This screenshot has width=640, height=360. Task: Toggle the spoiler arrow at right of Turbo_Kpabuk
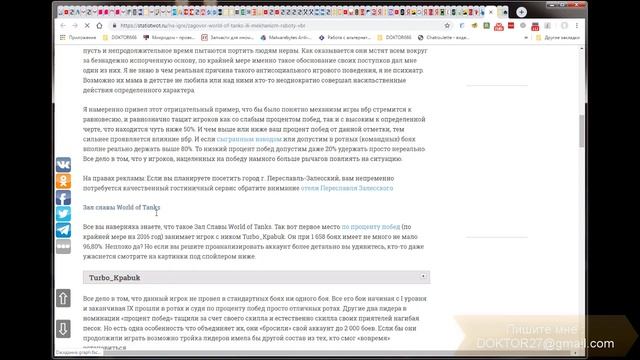coord(423,276)
